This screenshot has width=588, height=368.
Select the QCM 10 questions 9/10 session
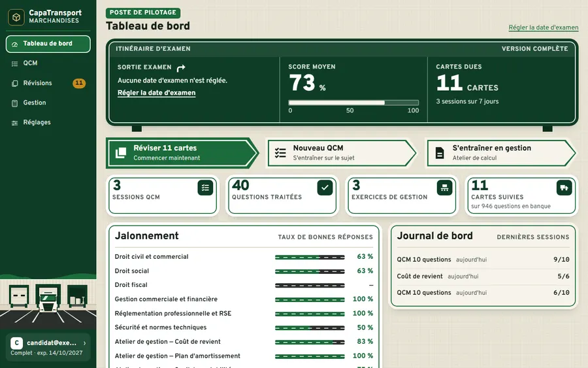pos(483,259)
